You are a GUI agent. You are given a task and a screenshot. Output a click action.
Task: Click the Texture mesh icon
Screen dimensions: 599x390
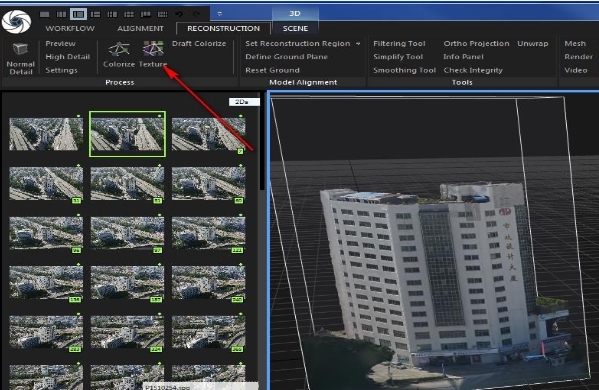(153, 49)
